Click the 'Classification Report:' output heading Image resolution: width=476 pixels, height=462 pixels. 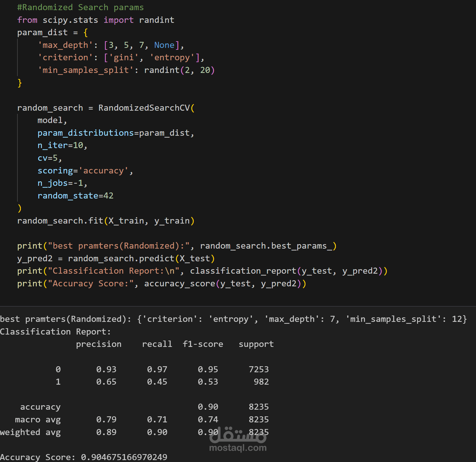click(x=55, y=332)
